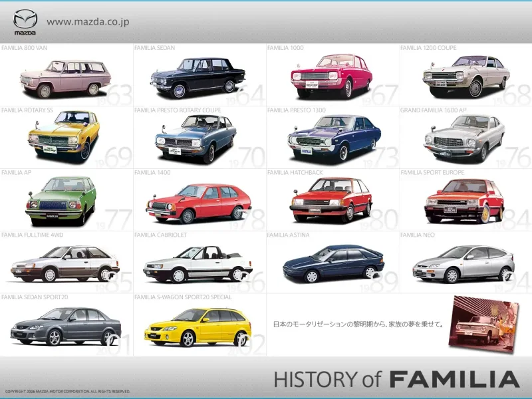Image resolution: width=532 pixels, height=399 pixels.
Task: Select the dark Familia Sedan 1964 image
Action: click(198, 78)
